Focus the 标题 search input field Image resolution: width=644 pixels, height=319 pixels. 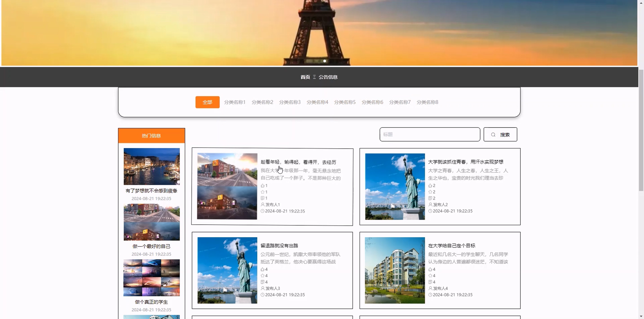click(430, 134)
